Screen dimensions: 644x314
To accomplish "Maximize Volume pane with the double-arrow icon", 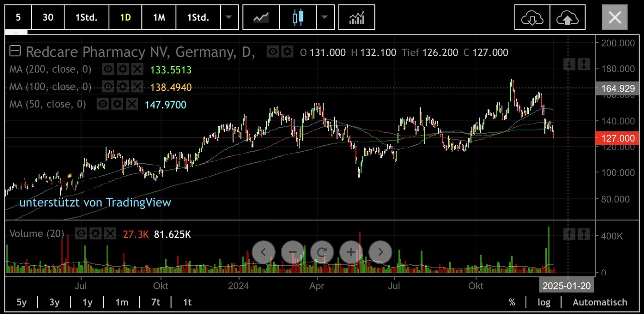I will click(x=584, y=234).
